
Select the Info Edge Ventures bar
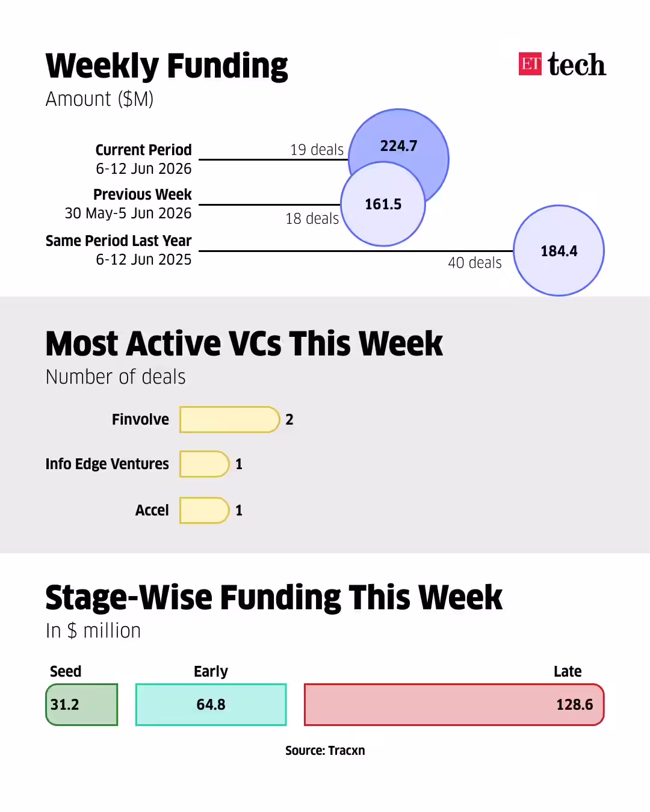coord(205,464)
